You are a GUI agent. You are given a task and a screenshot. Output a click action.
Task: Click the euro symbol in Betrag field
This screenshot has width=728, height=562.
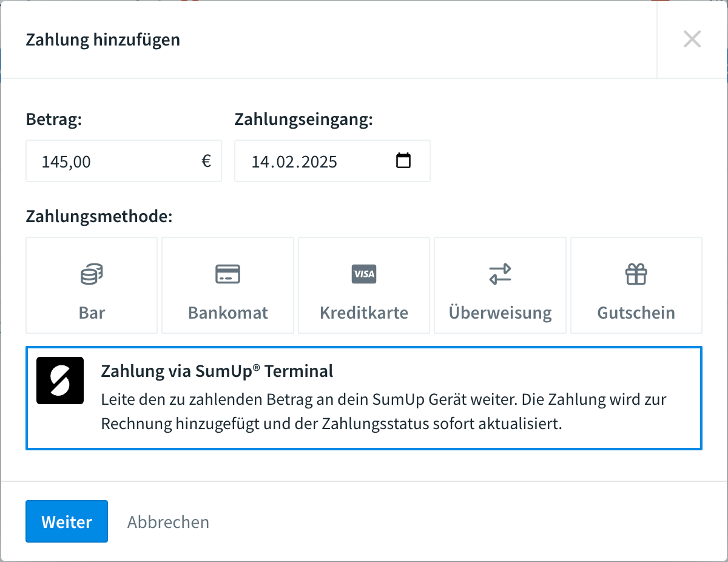[x=206, y=161]
